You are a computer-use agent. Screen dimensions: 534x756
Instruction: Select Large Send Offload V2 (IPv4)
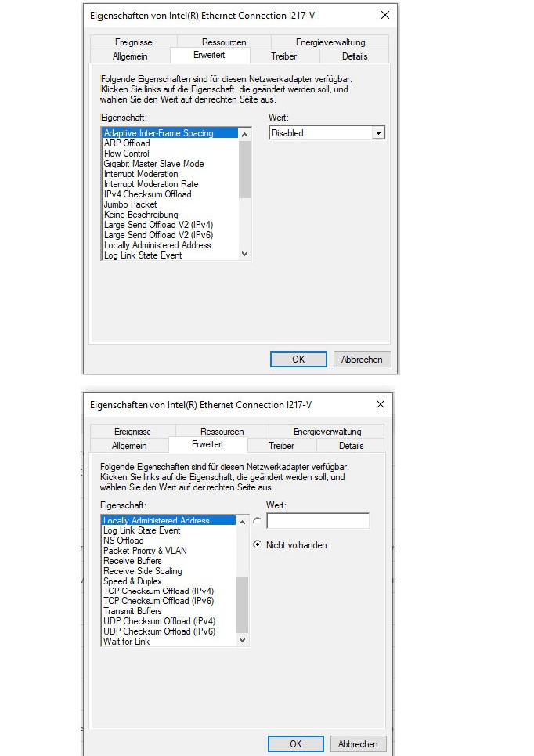click(x=171, y=225)
